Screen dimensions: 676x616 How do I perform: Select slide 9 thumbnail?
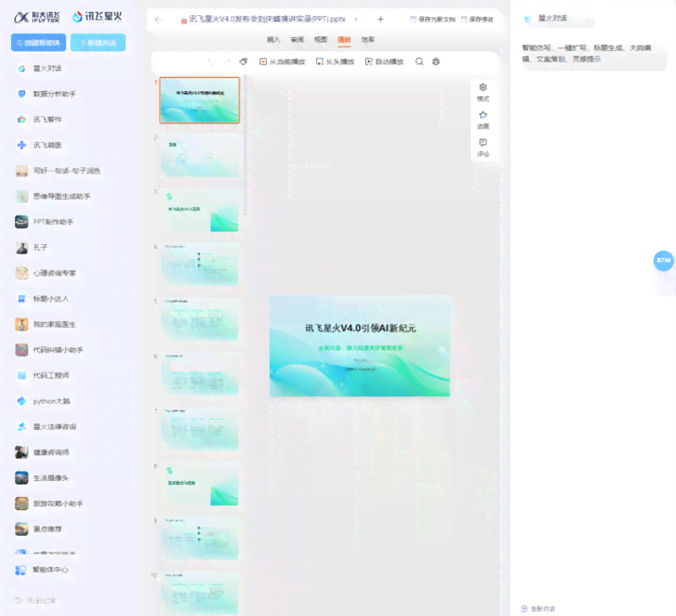tap(199, 538)
